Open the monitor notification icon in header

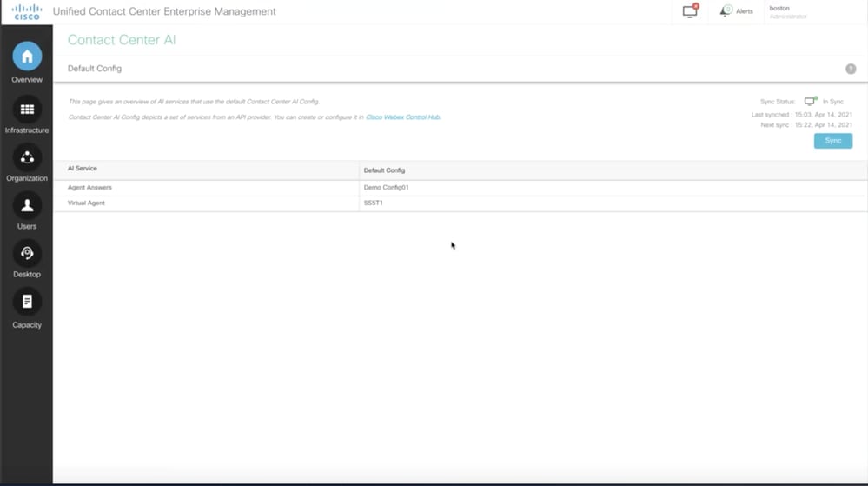pos(690,11)
